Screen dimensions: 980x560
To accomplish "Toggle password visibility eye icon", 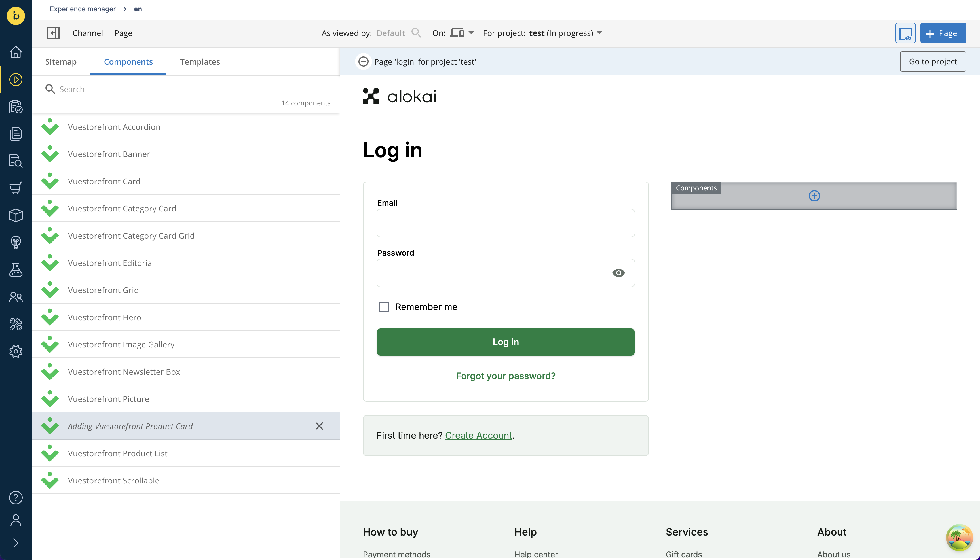I will 619,273.
